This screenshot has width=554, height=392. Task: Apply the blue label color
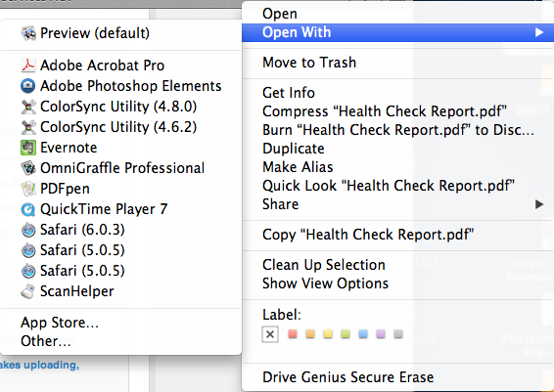point(363,333)
